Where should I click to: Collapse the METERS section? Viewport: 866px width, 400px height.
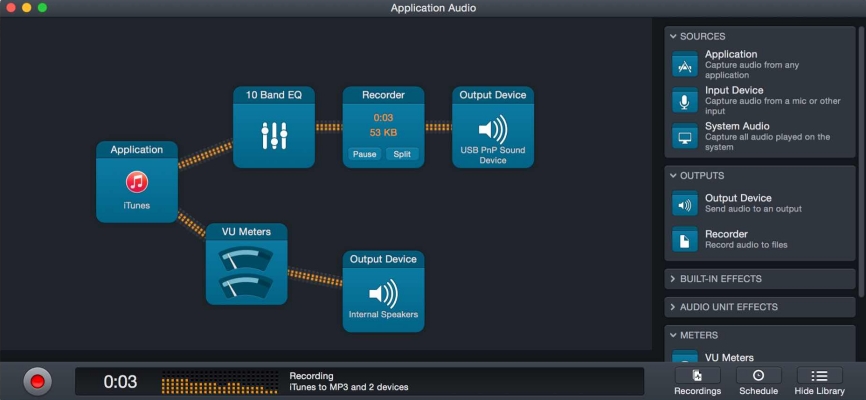673,335
